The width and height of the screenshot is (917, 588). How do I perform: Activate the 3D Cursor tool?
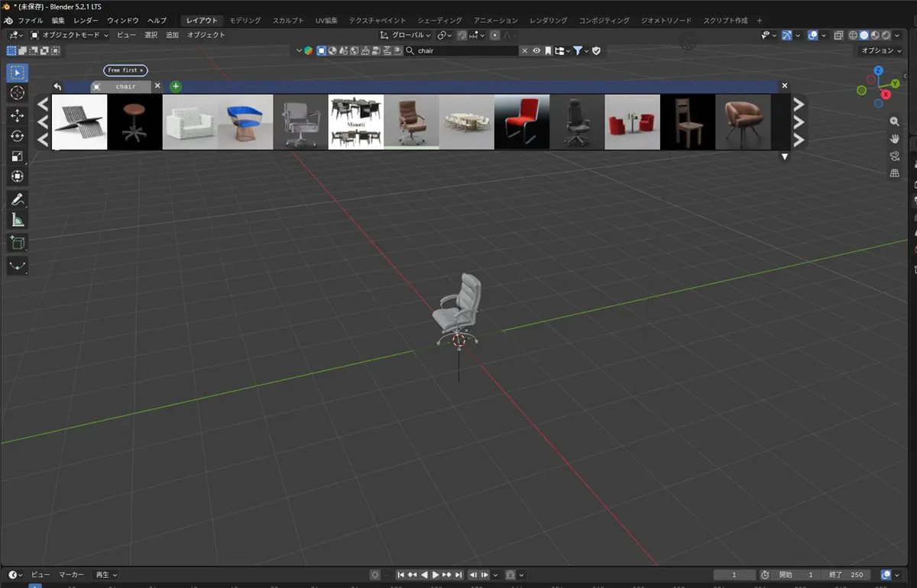point(18,93)
